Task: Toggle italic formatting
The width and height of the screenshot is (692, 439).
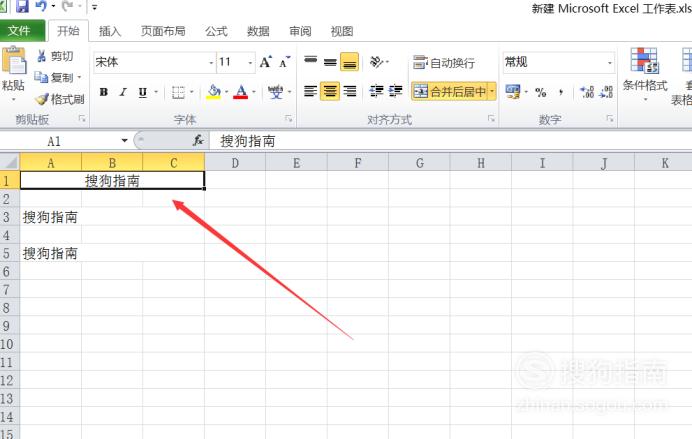Action: [123, 92]
